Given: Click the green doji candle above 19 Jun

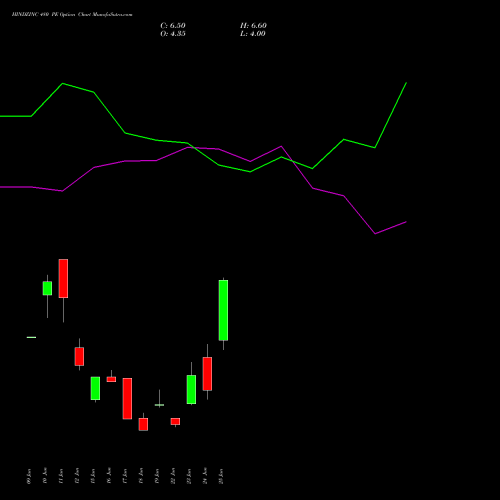Looking at the screenshot, I should tap(159, 405).
